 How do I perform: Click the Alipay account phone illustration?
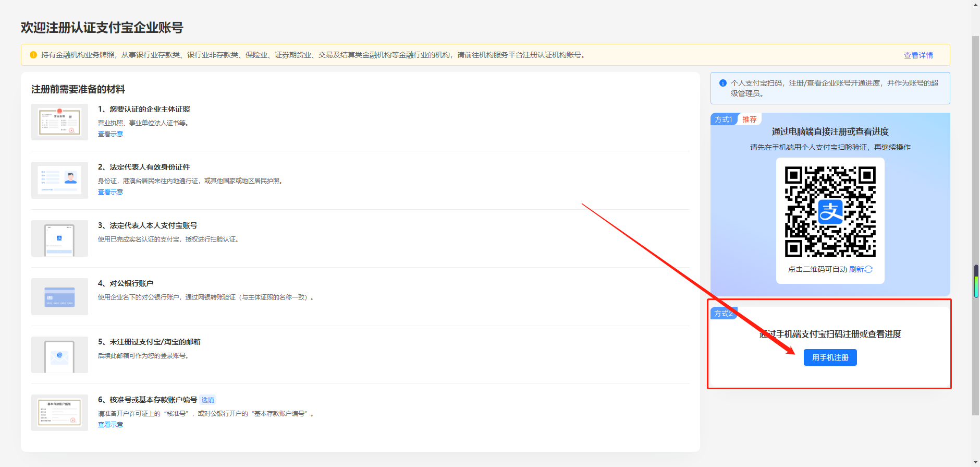pyautogui.click(x=59, y=238)
